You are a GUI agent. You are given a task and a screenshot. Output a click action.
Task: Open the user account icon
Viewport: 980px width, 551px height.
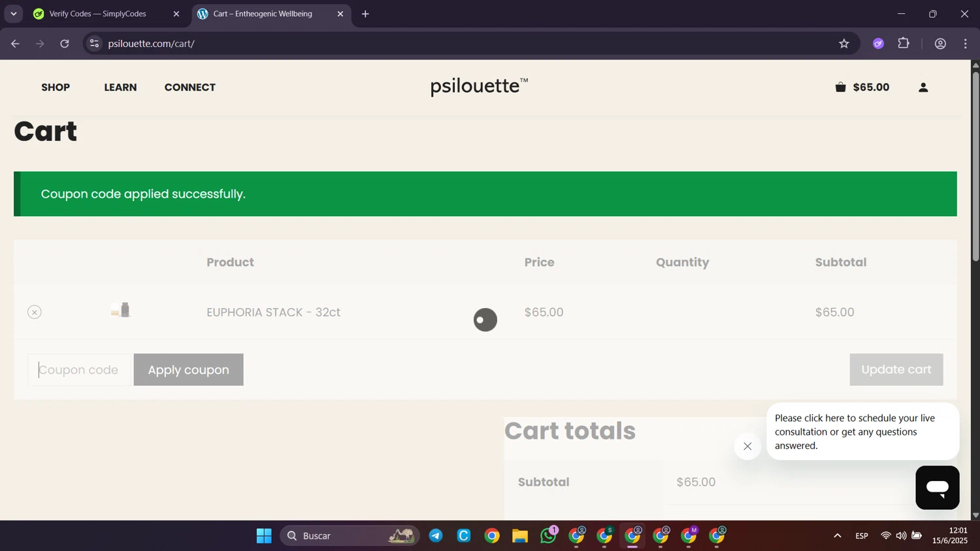point(923,87)
